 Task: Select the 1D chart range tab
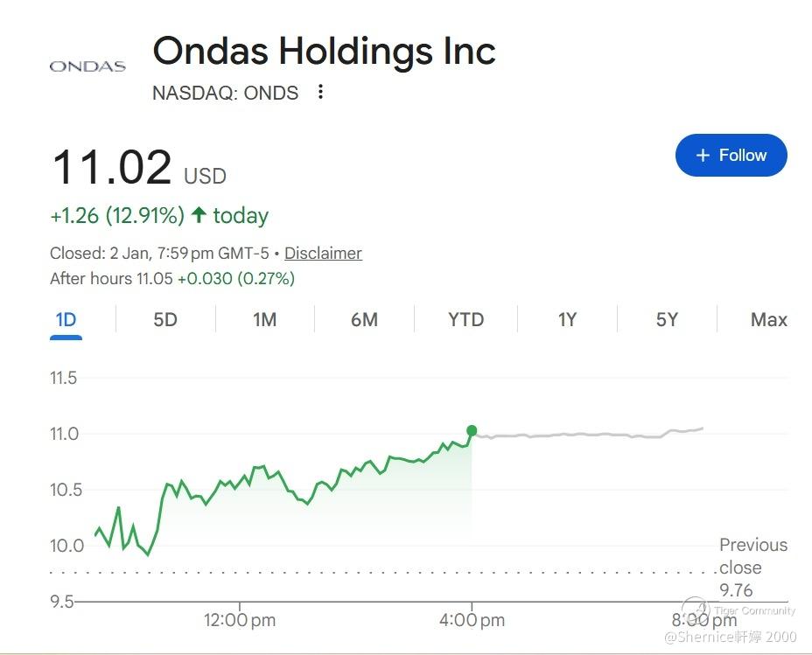pyautogui.click(x=66, y=320)
